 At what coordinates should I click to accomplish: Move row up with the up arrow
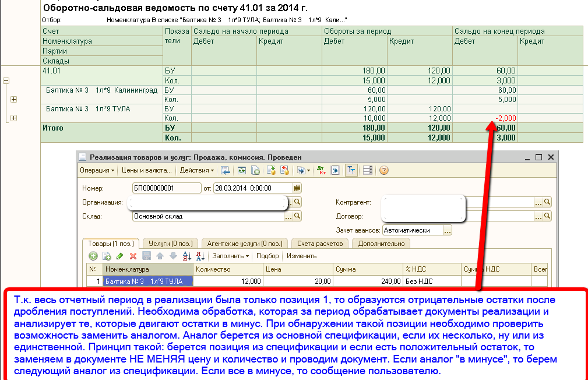(x=160, y=256)
